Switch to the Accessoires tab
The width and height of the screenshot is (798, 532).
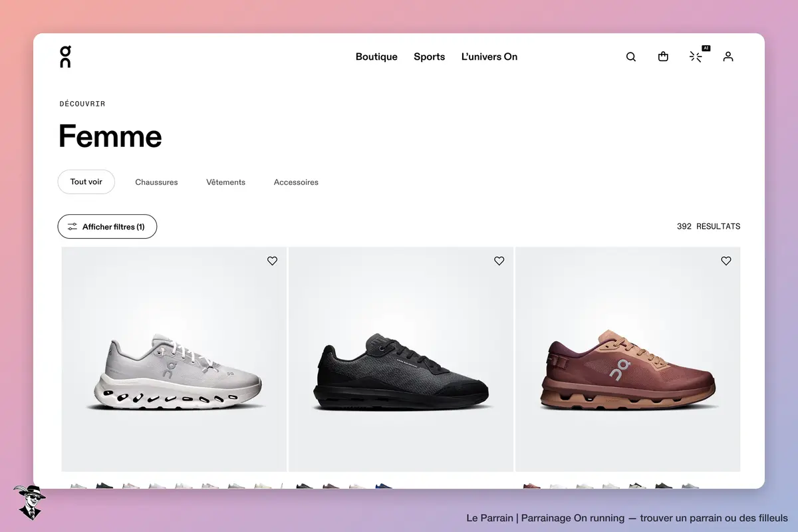tap(296, 182)
